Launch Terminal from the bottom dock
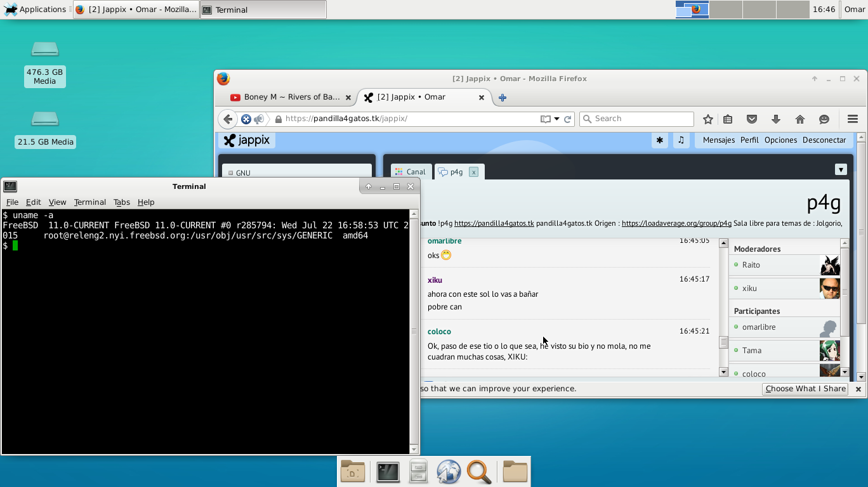Screen dimensions: 868x487 (388, 472)
